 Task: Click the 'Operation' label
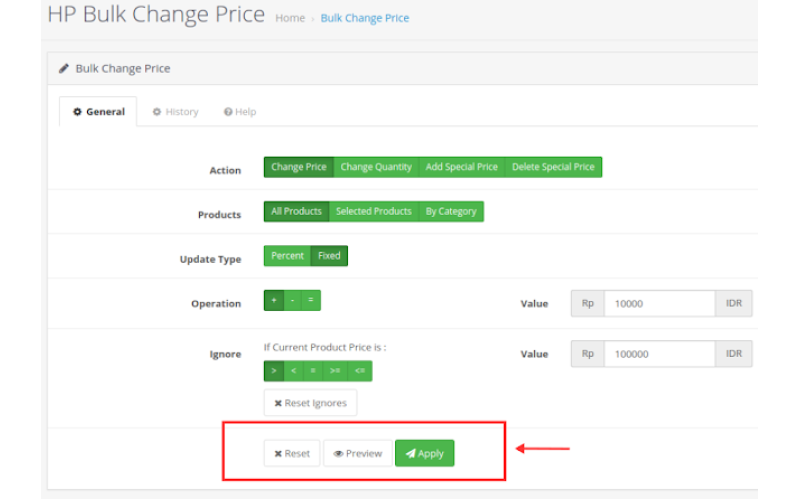pos(216,304)
